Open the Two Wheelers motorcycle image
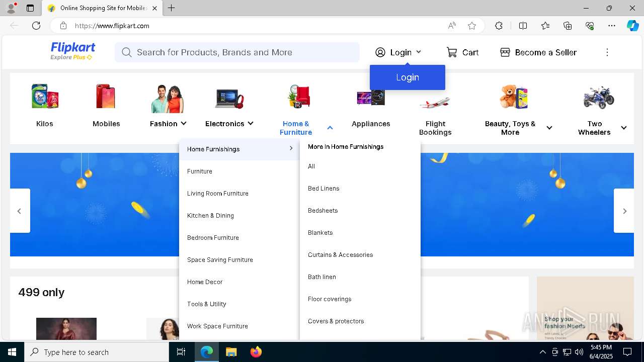644x362 pixels. click(599, 97)
